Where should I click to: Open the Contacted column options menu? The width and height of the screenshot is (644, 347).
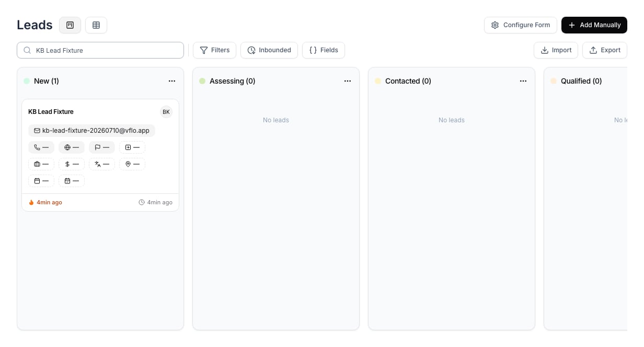(523, 81)
